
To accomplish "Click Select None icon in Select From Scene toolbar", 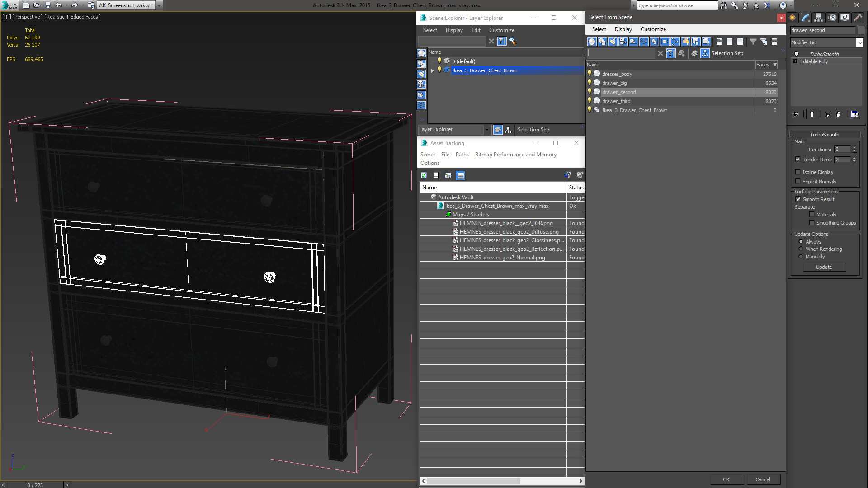I will click(x=730, y=42).
